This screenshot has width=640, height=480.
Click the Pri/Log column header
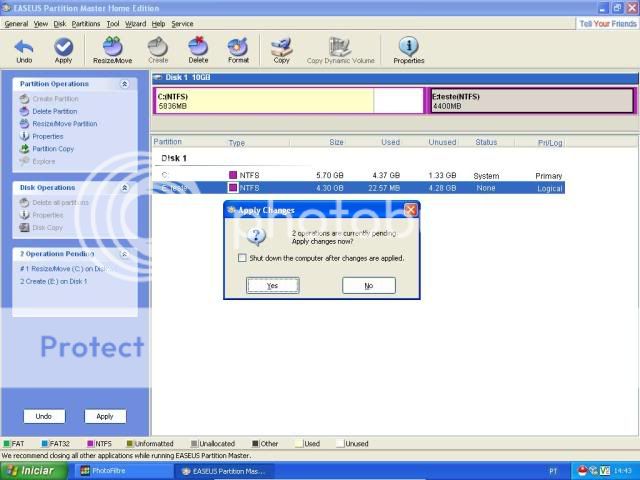pyautogui.click(x=550, y=142)
